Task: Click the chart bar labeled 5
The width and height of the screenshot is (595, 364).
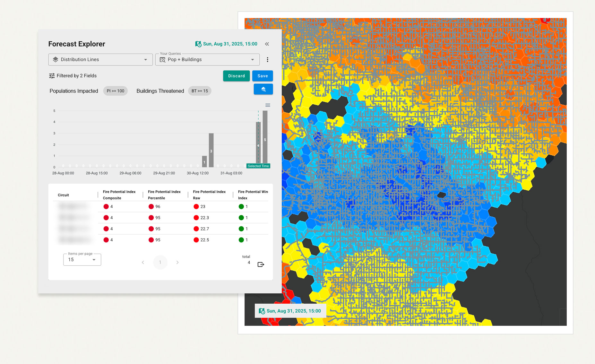Action: point(265,138)
